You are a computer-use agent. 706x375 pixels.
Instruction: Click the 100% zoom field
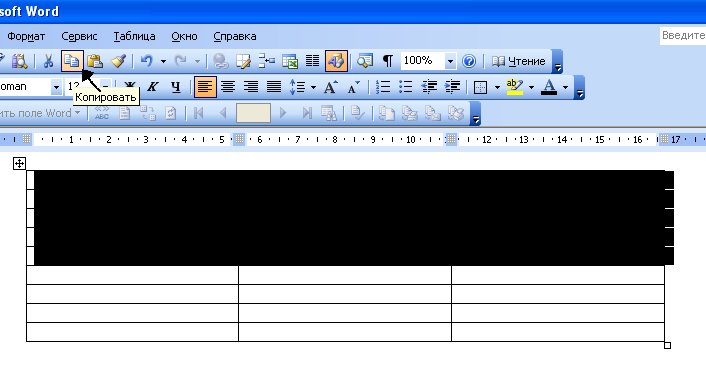point(422,61)
